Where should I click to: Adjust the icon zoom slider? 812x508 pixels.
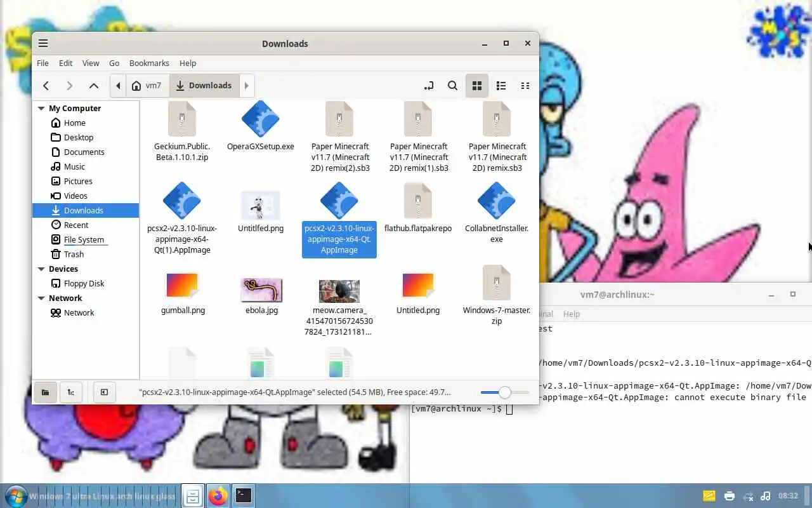pos(504,392)
